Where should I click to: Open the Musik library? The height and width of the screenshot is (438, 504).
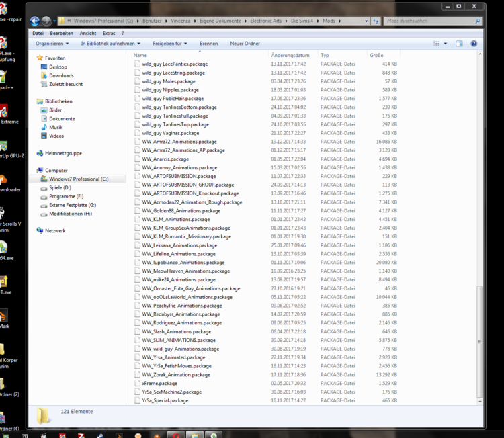tap(56, 127)
